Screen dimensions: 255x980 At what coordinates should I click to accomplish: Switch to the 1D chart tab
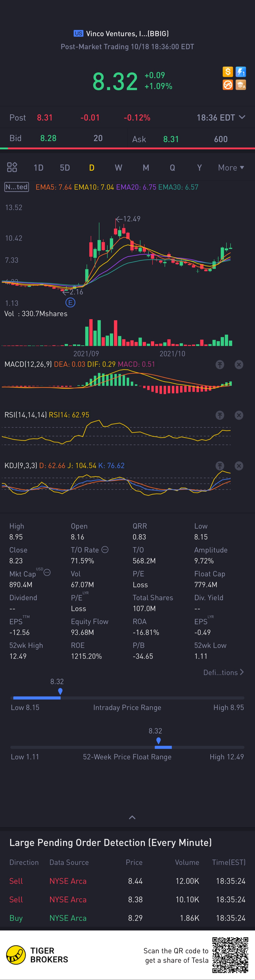(38, 168)
